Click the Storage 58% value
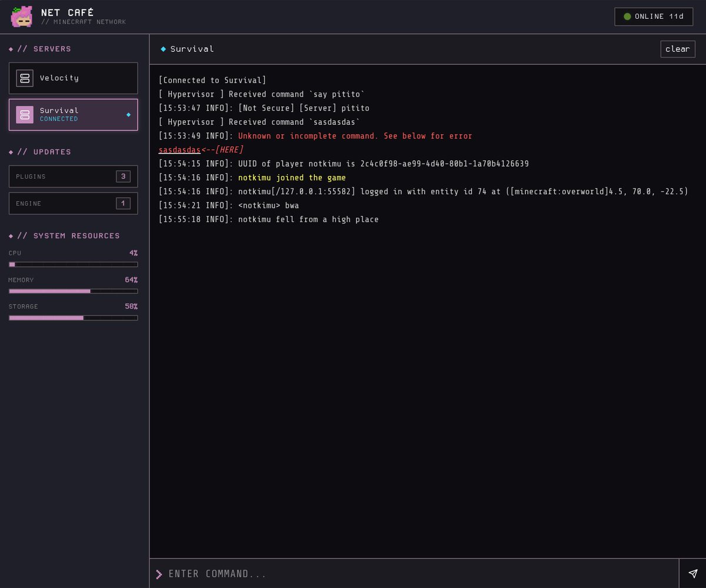 (x=131, y=307)
